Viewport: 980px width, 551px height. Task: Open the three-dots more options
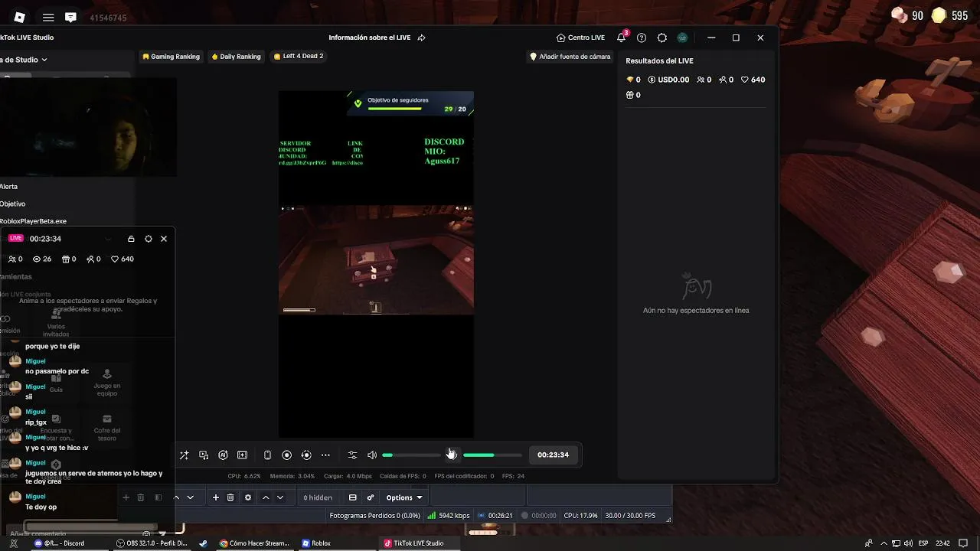325,455
